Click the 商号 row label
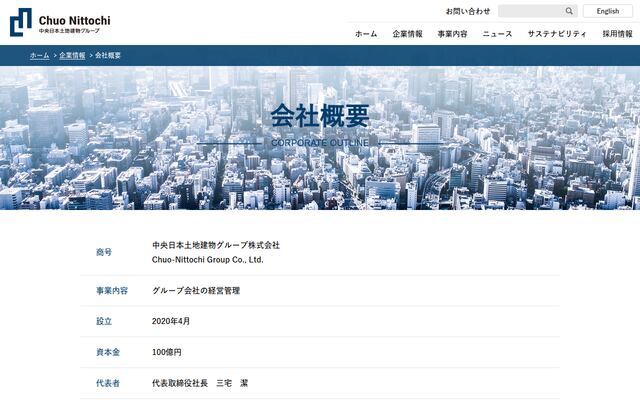 [104, 252]
